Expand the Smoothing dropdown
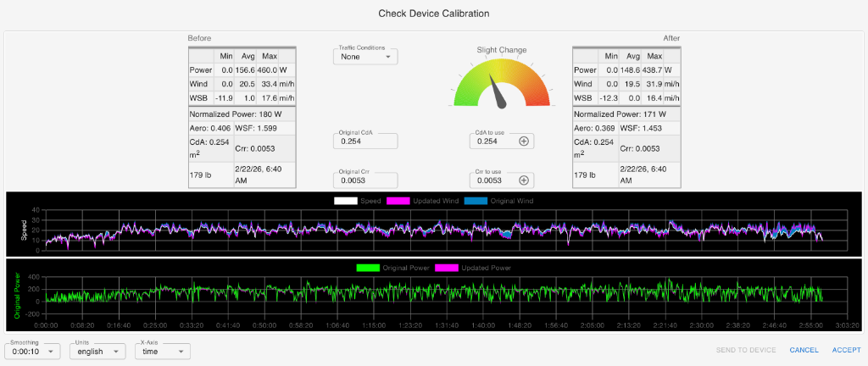This screenshot has height=366, width=868. click(x=32, y=351)
